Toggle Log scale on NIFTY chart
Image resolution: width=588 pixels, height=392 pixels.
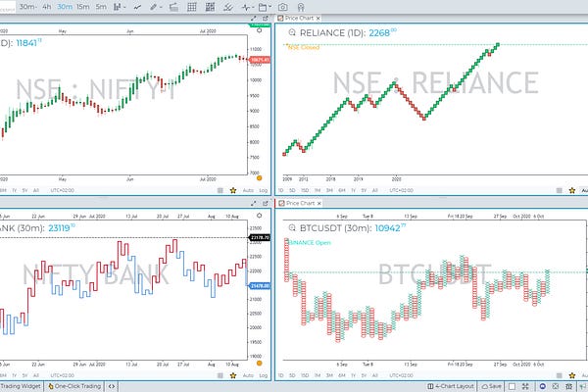tap(264, 190)
